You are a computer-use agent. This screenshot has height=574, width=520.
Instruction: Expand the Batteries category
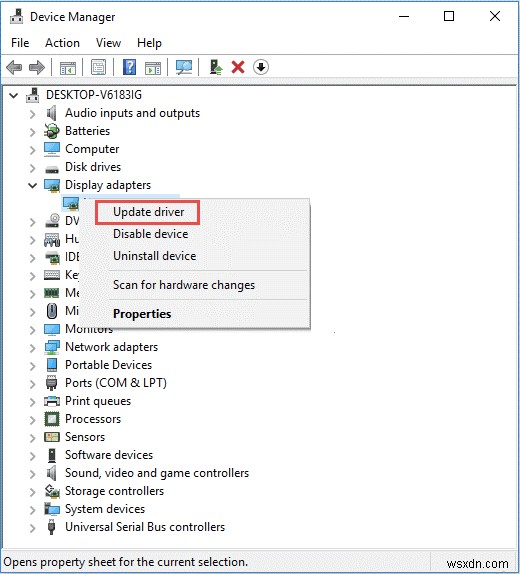click(x=33, y=132)
